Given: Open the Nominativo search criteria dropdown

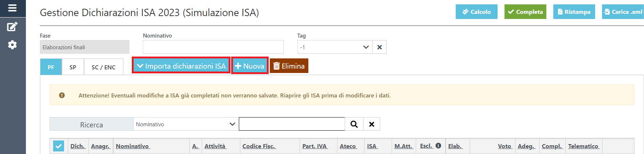Looking at the screenshot, I should 186,124.
